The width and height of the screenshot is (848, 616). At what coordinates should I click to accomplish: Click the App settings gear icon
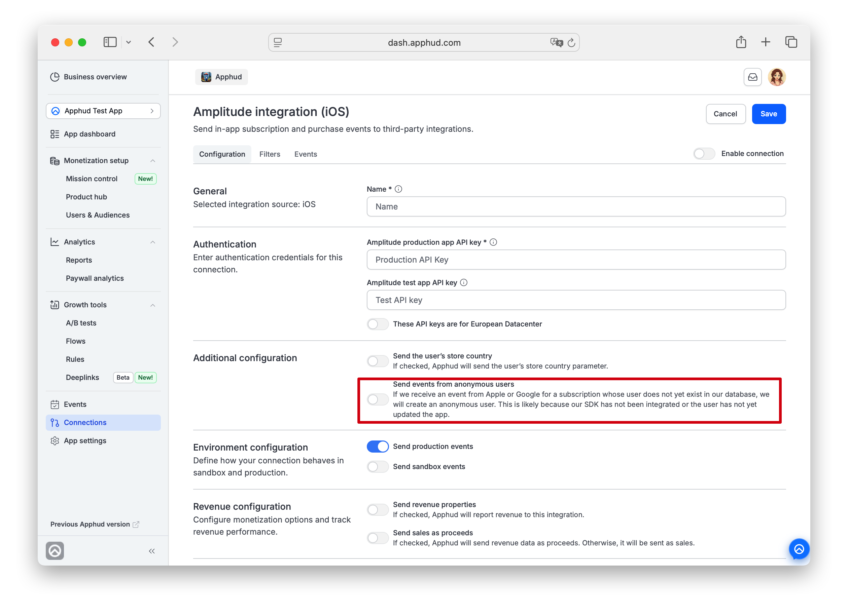coord(55,441)
